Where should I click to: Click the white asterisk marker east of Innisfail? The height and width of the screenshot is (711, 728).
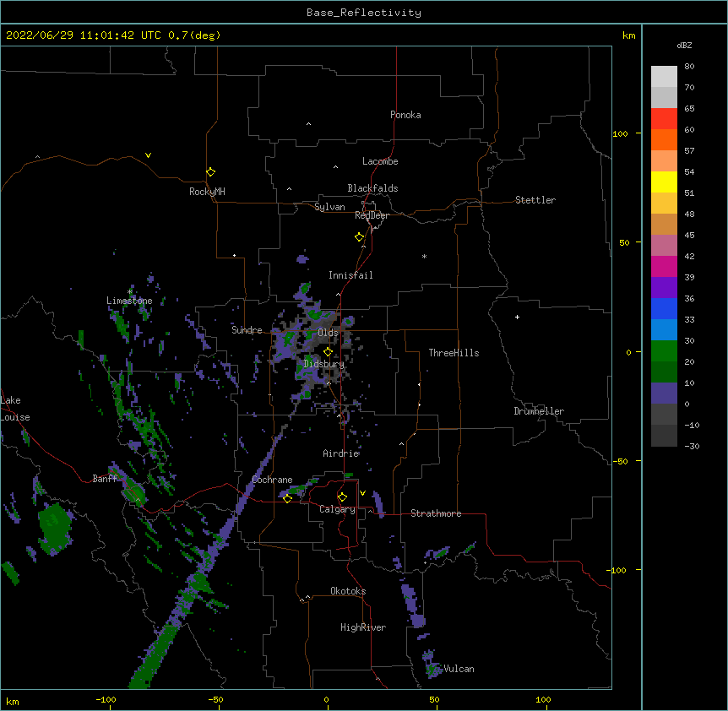pos(424,256)
